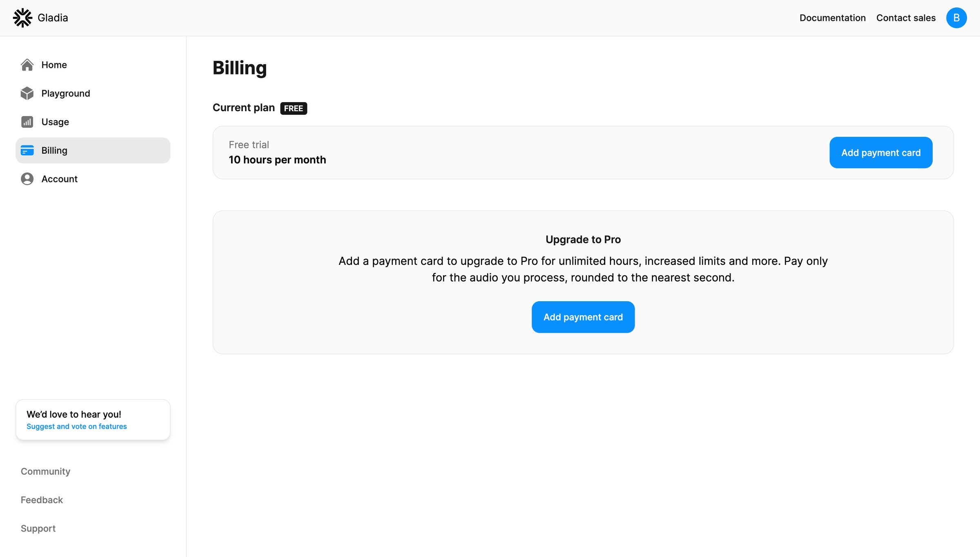980x557 pixels.
Task: Click the Account person icon
Action: tap(27, 179)
